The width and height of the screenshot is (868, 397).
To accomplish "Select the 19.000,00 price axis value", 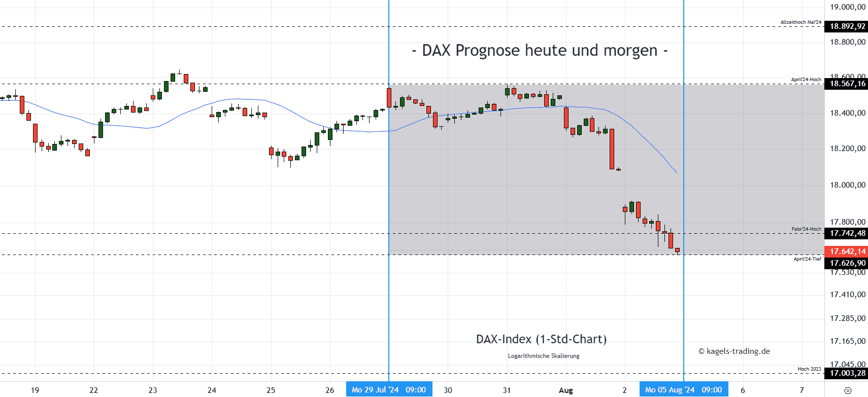I will [x=848, y=7].
